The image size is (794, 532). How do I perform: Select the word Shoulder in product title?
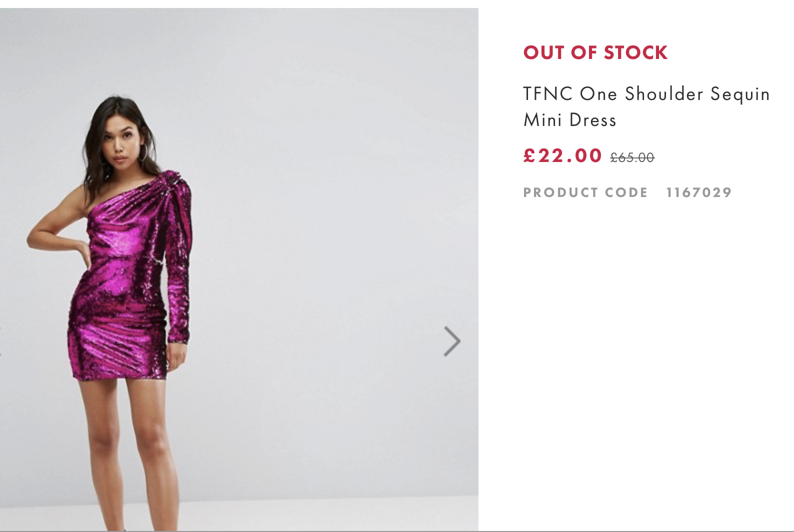click(664, 94)
